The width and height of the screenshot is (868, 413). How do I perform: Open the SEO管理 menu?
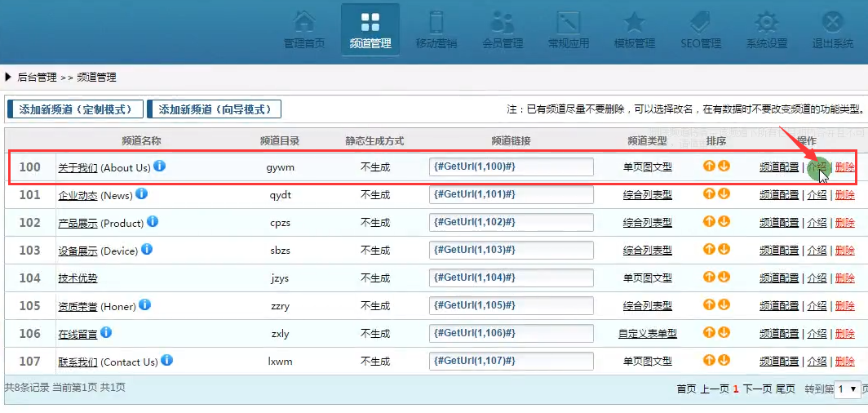pos(700,29)
